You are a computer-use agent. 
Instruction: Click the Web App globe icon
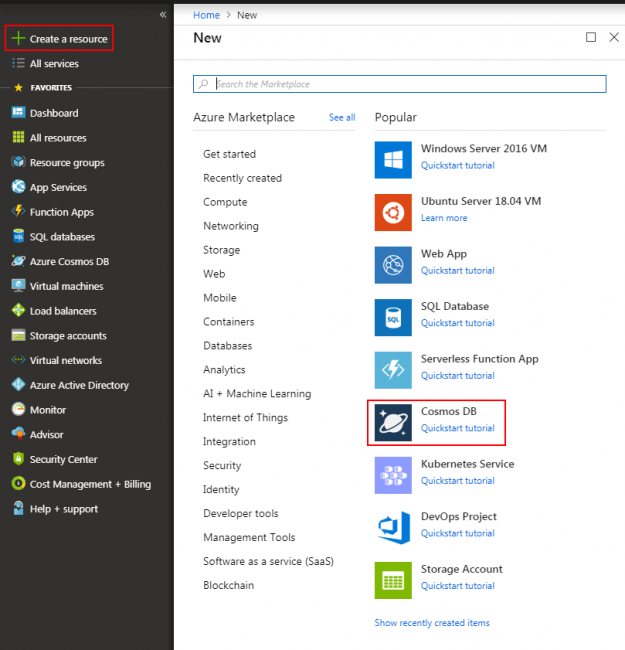point(393,265)
